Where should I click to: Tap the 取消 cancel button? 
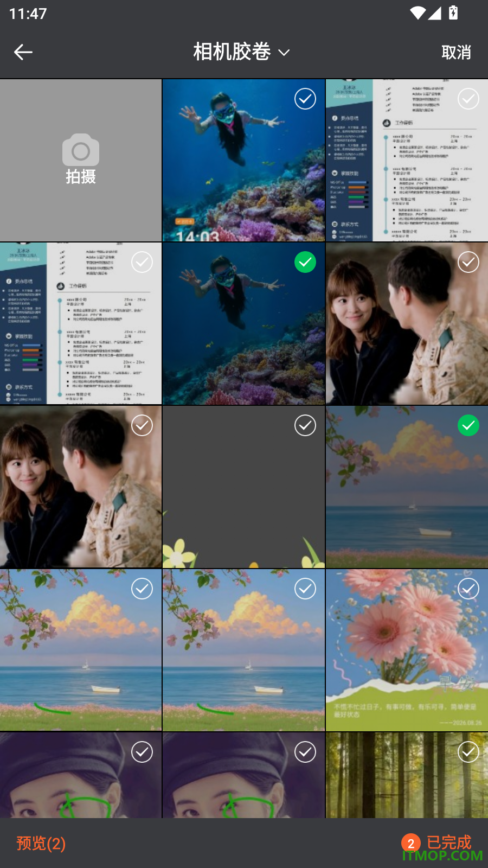[456, 52]
